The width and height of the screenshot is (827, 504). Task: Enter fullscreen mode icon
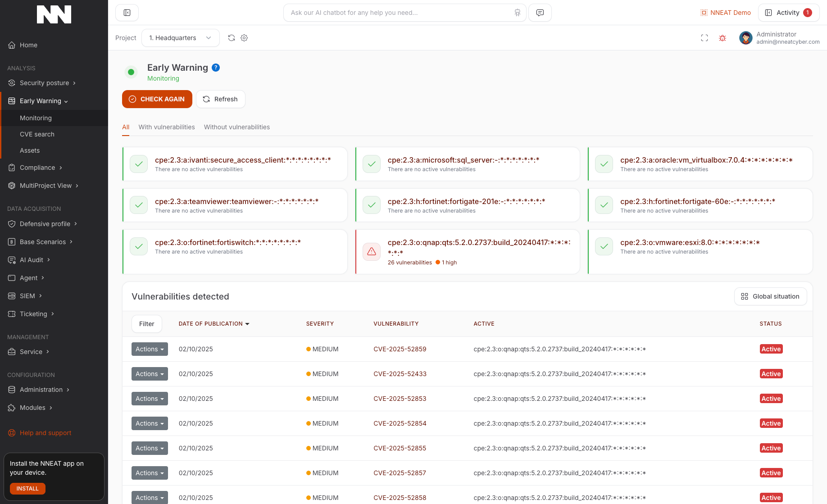coord(704,38)
